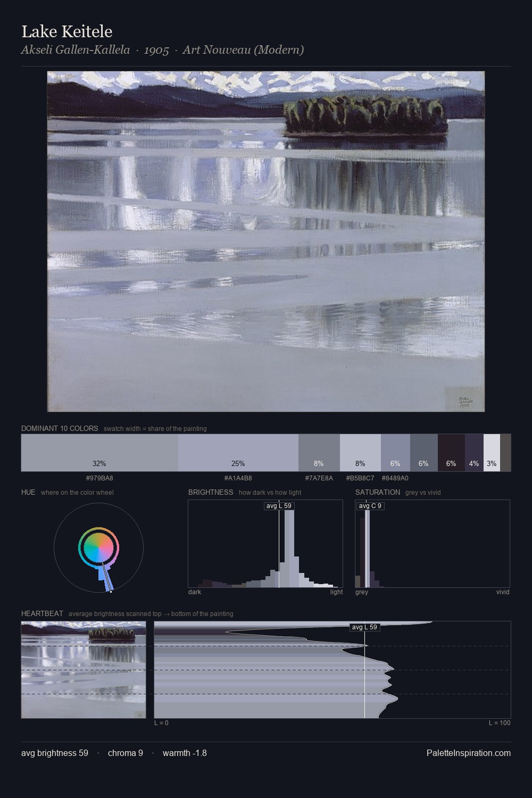The height and width of the screenshot is (798, 532).
Task: Click artist name 'Akseli Gallen-Kallela'
Action: (76, 50)
